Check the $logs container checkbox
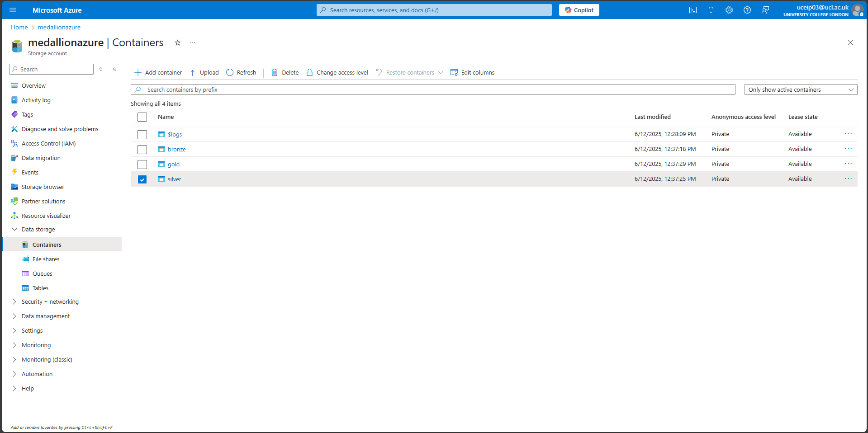 pos(142,135)
